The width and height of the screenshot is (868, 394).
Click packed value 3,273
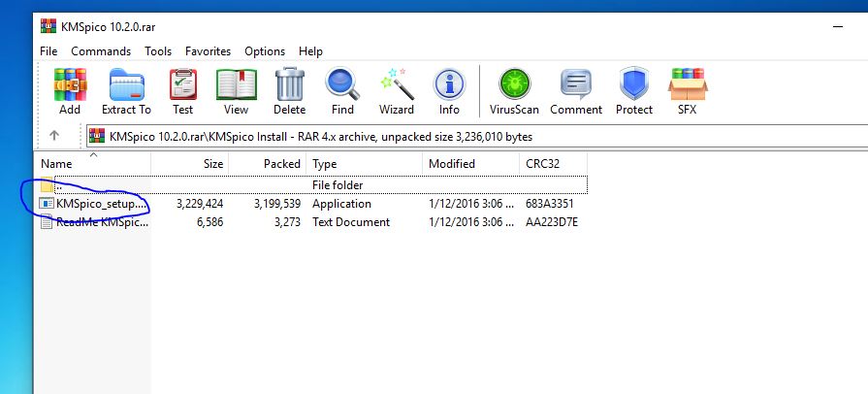[288, 222]
